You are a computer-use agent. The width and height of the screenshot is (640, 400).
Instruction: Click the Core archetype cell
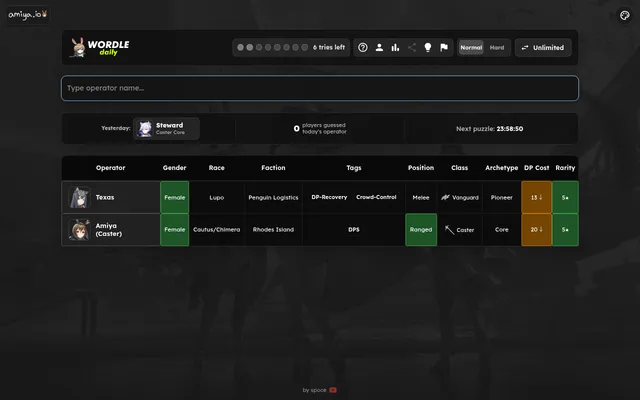pos(501,229)
